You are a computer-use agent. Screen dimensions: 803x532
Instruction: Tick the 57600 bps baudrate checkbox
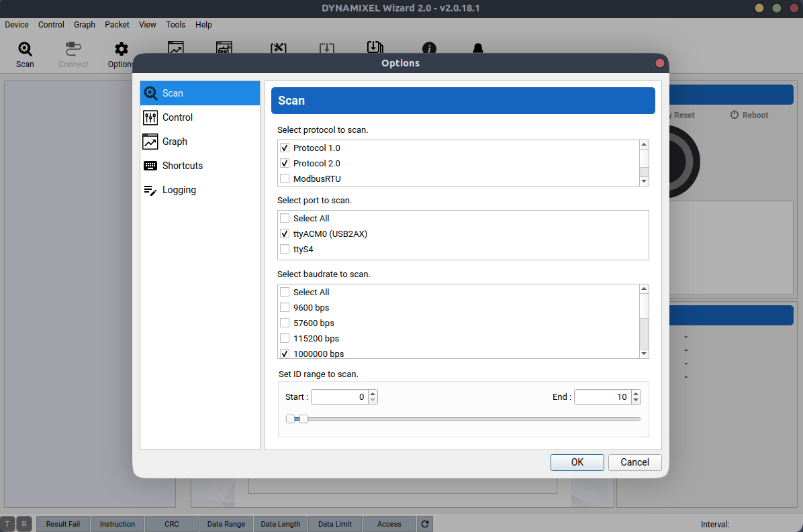tap(285, 323)
